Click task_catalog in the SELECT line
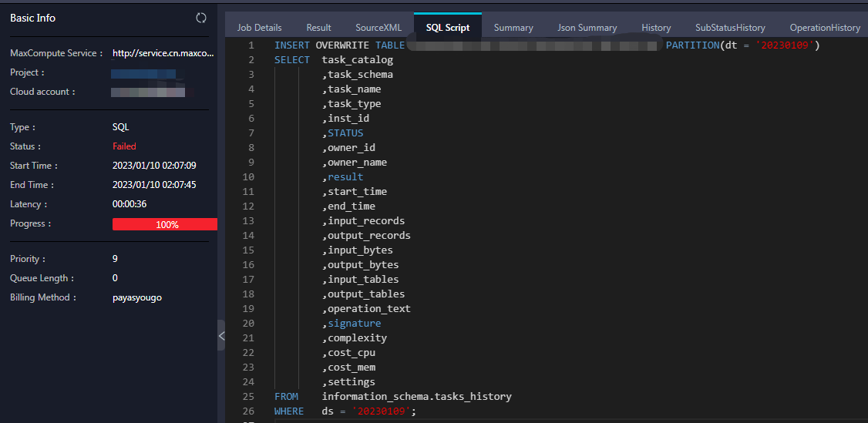The height and width of the screenshot is (423, 868). [358, 60]
